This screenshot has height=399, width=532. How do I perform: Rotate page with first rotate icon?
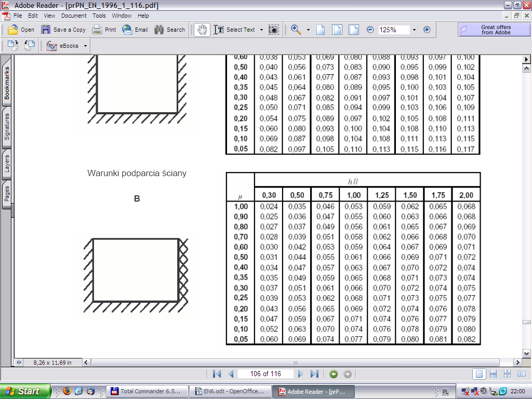[13, 46]
